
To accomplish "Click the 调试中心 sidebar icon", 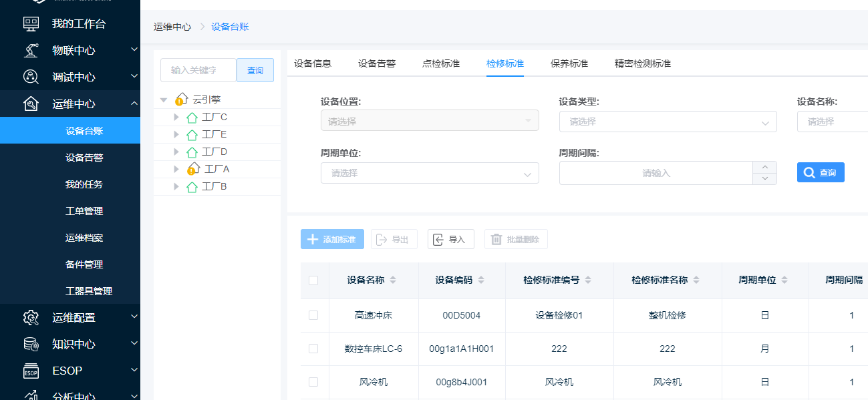I will coord(31,77).
